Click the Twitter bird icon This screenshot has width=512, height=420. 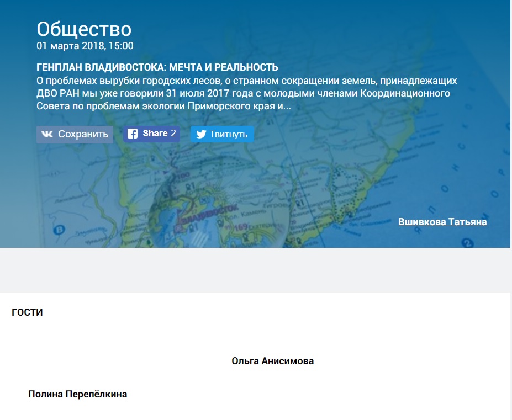pos(201,134)
